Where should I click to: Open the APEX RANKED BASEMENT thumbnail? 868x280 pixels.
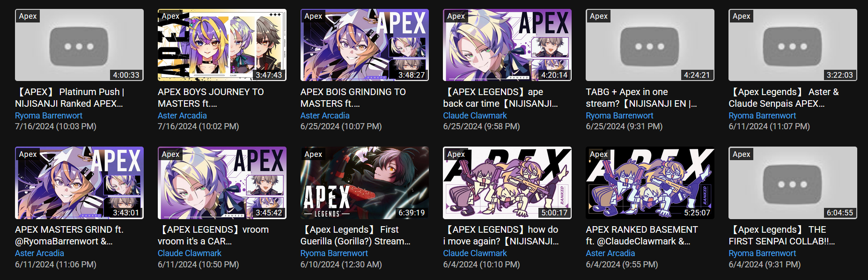coord(650,183)
